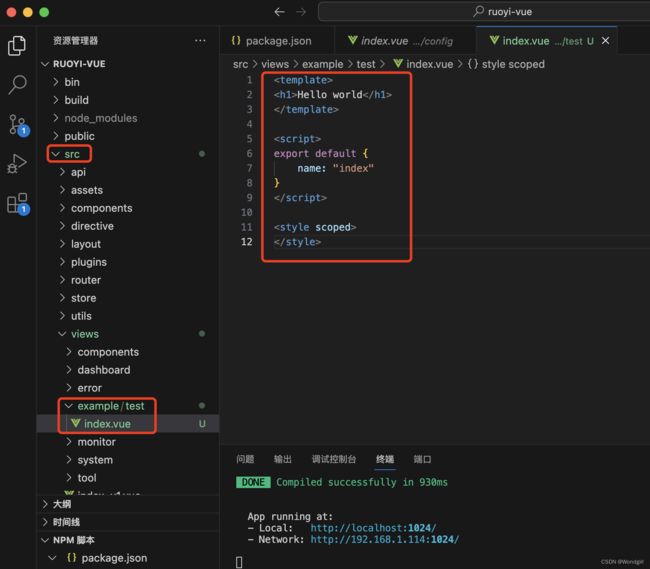The image size is (650, 569).
Task: Expand the 大纲 outline section
Action: coord(128,504)
